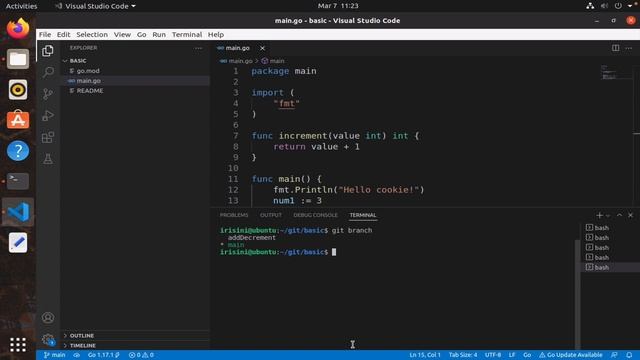640x360 pixels.
Task: Open README in the explorer
Action: pos(90,91)
